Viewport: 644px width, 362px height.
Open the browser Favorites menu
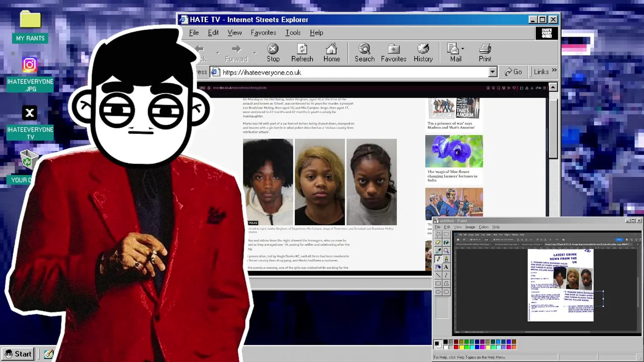coord(263,33)
